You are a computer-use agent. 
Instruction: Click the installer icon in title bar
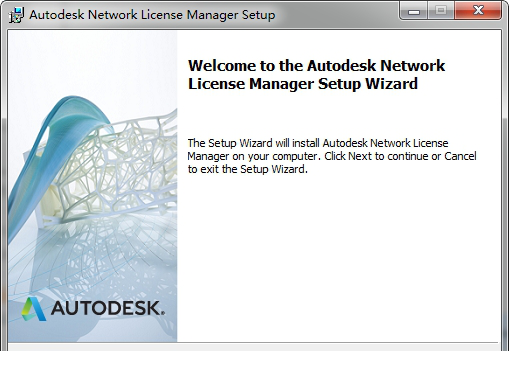pyautogui.click(x=16, y=15)
